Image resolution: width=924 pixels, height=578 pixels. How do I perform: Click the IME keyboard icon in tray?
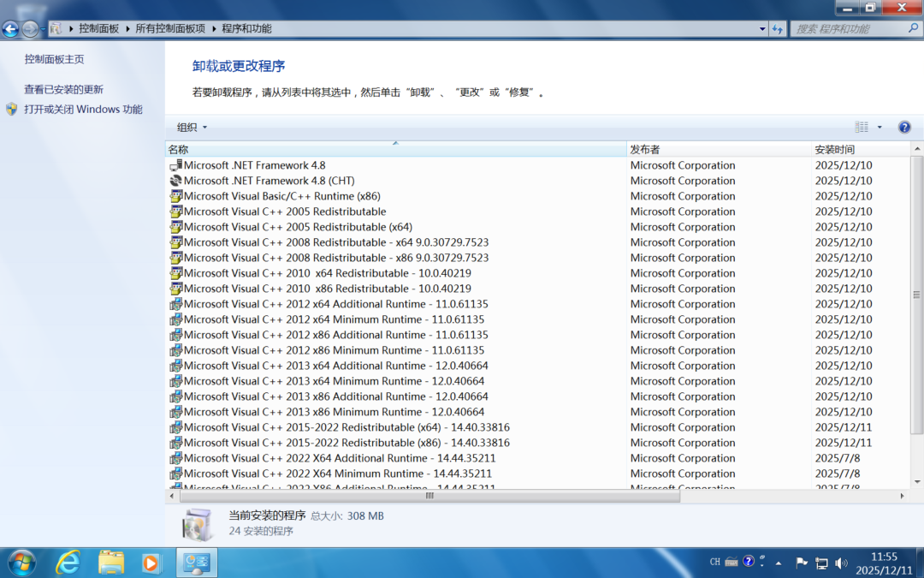(x=731, y=562)
